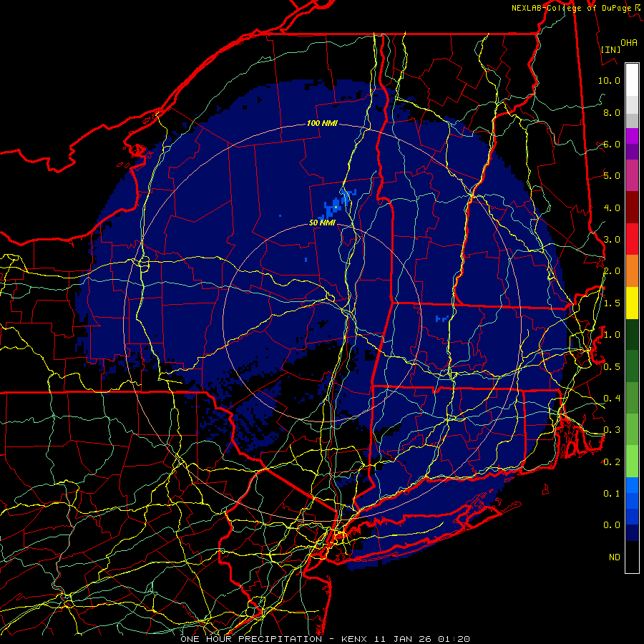Click the magenta legend swatch above 6.0

[x=632, y=136]
